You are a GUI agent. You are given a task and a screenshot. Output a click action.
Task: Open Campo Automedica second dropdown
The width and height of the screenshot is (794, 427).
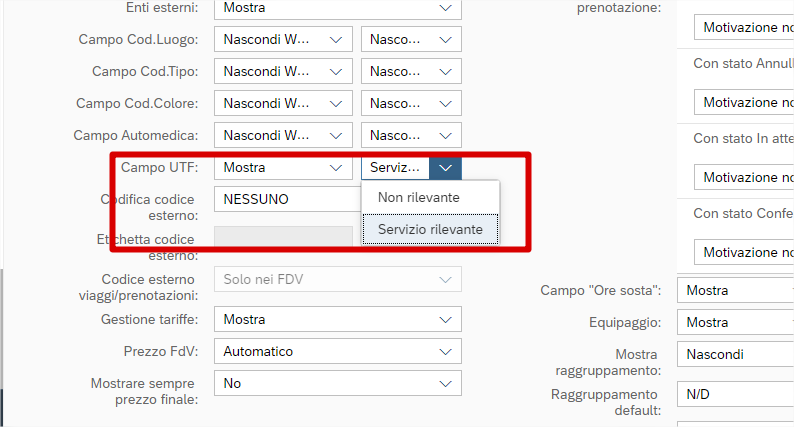click(x=445, y=136)
